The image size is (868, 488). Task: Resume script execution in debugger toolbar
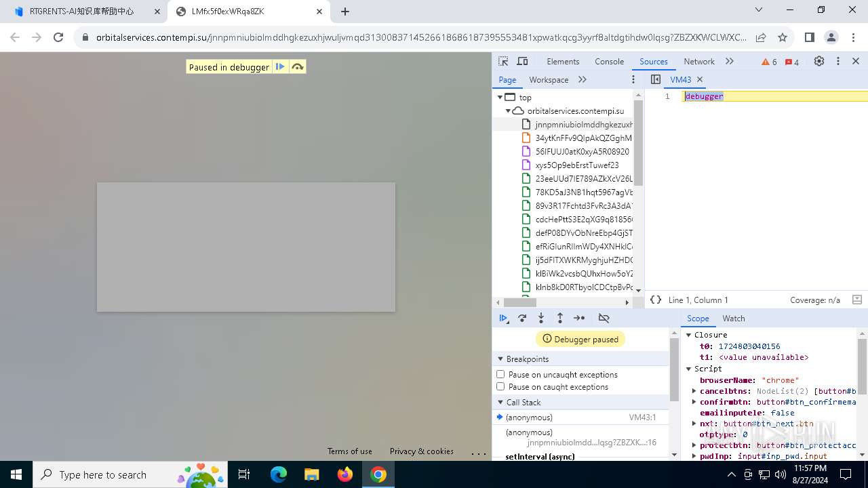[x=503, y=318]
